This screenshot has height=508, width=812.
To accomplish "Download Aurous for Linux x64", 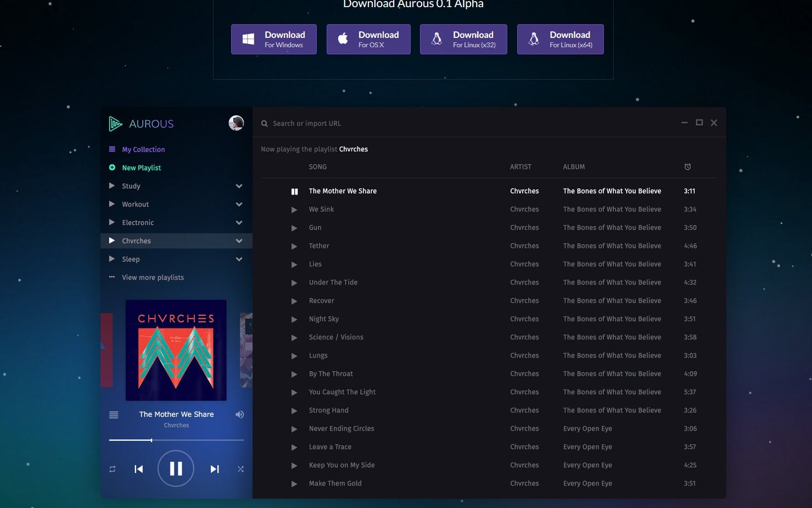I will (561, 39).
